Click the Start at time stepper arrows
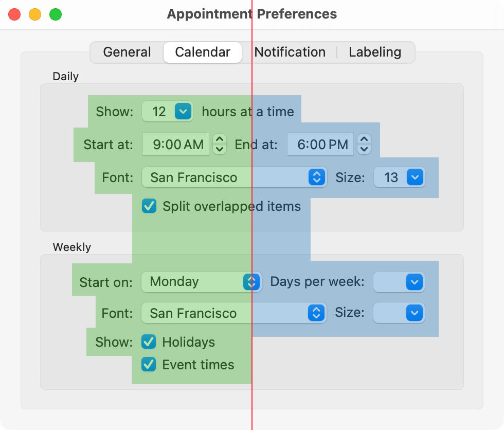504x430 pixels. click(220, 144)
